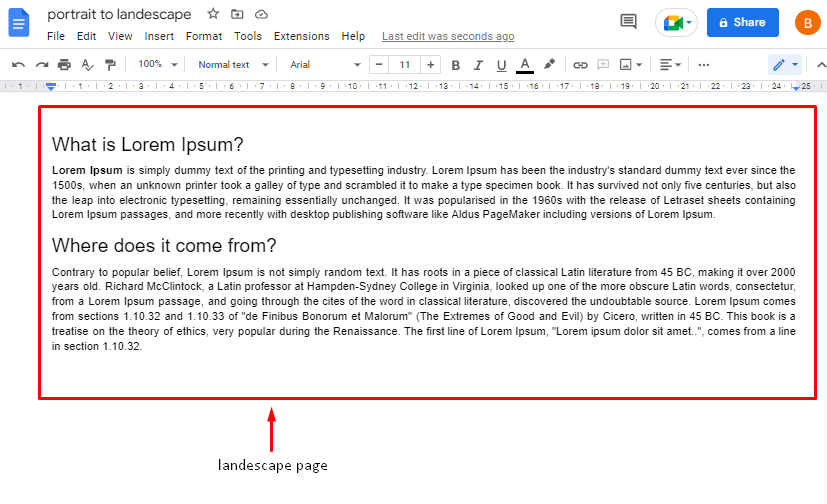Click the font size field showing 11
The width and height of the screenshot is (827, 504).
tap(405, 64)
